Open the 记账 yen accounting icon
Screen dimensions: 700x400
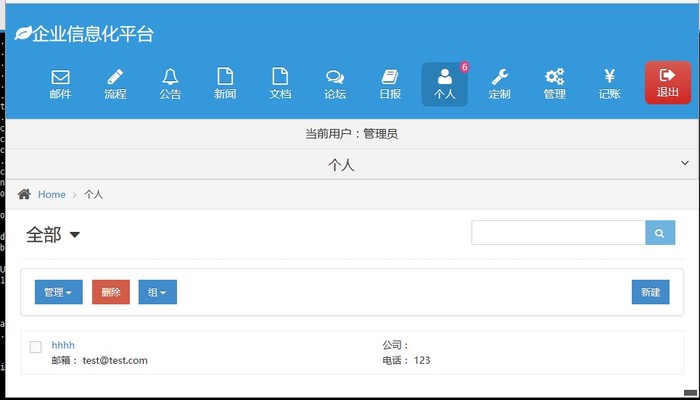609,84
